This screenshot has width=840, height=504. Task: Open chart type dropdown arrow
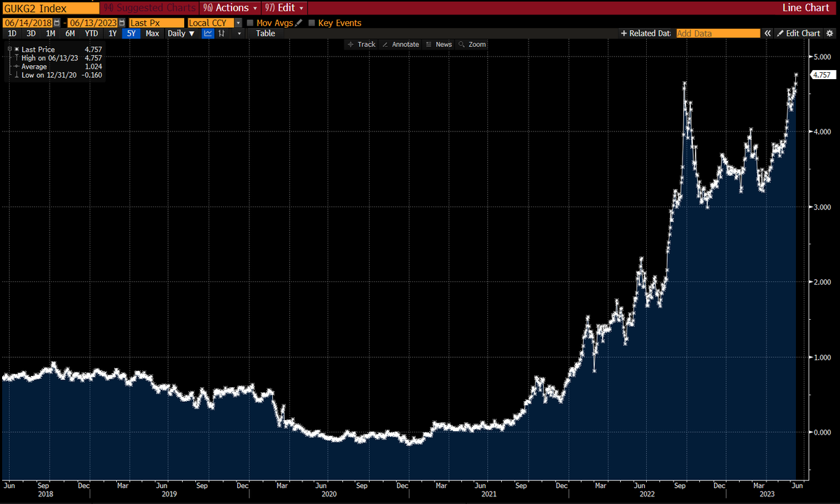pyautogui.click(x=239, y=33)
